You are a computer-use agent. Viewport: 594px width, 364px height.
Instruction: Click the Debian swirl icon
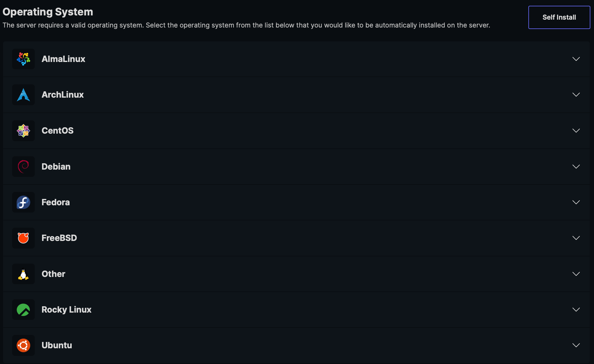coord(23,167)
